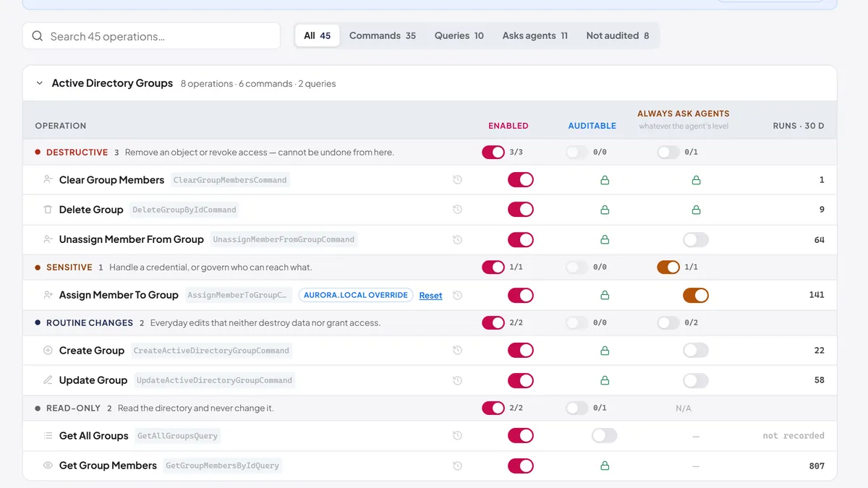Open history for Update Group
Image resolution: width=868 pixels, height=488 pixels.
(457, 380)
